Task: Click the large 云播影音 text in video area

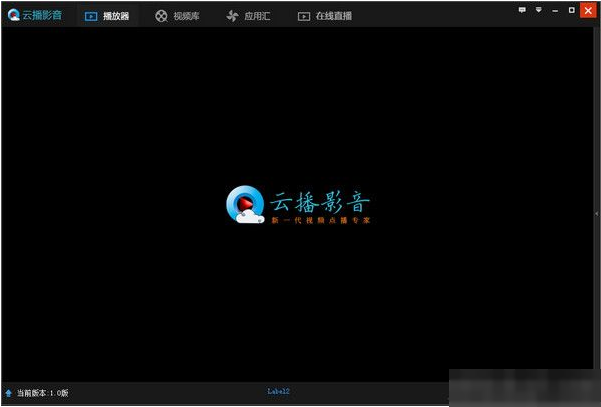Action: coord(320,199)
